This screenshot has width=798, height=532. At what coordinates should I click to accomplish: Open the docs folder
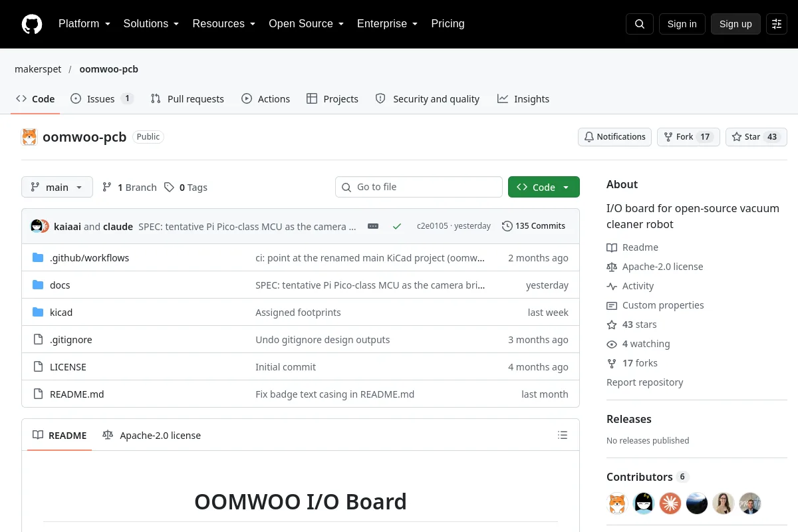click(x=60, y=285)
